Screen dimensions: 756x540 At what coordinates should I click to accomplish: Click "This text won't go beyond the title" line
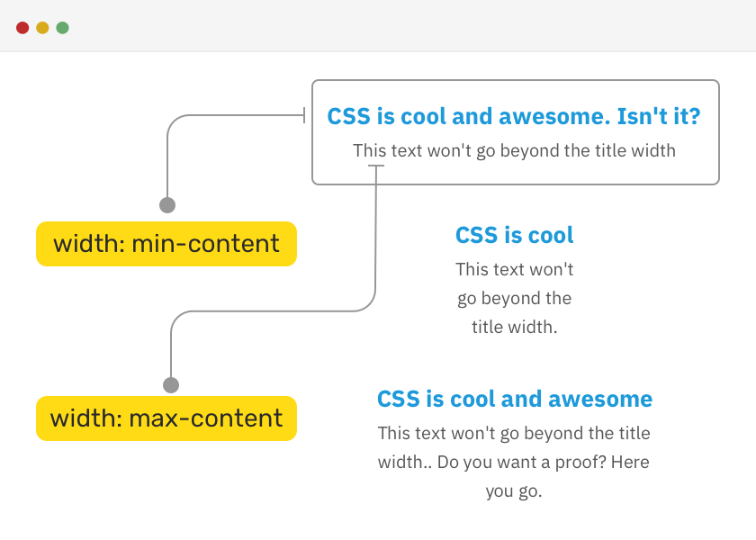tap(514, 433)
